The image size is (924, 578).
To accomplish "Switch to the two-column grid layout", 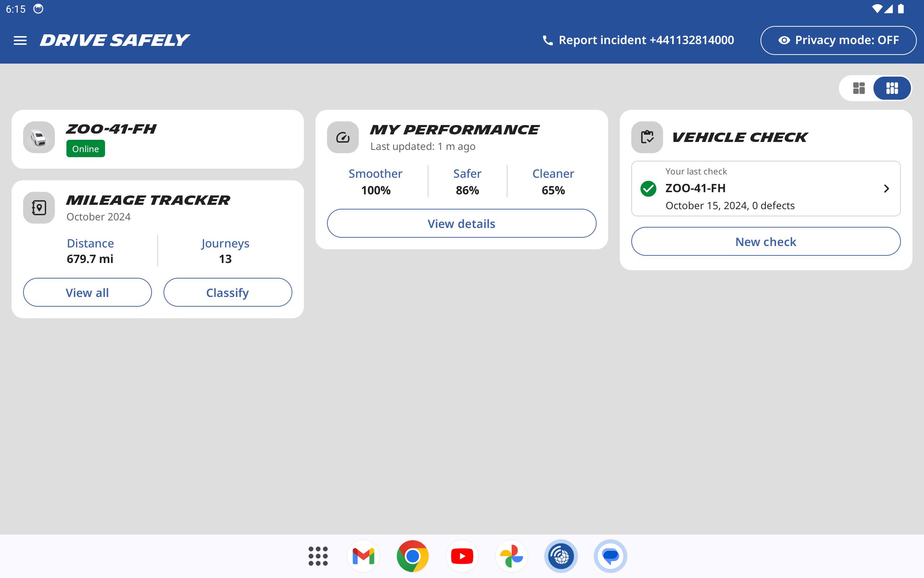I will click(x=859, y=88).
